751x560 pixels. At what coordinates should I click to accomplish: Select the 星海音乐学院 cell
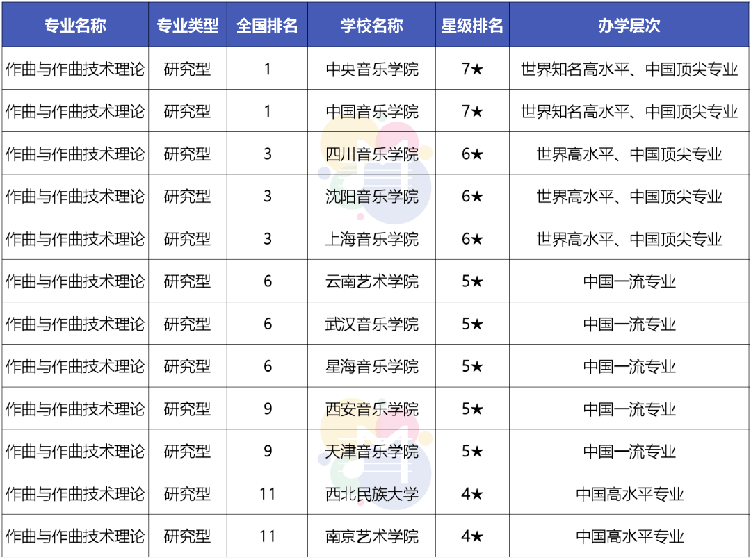372,366
